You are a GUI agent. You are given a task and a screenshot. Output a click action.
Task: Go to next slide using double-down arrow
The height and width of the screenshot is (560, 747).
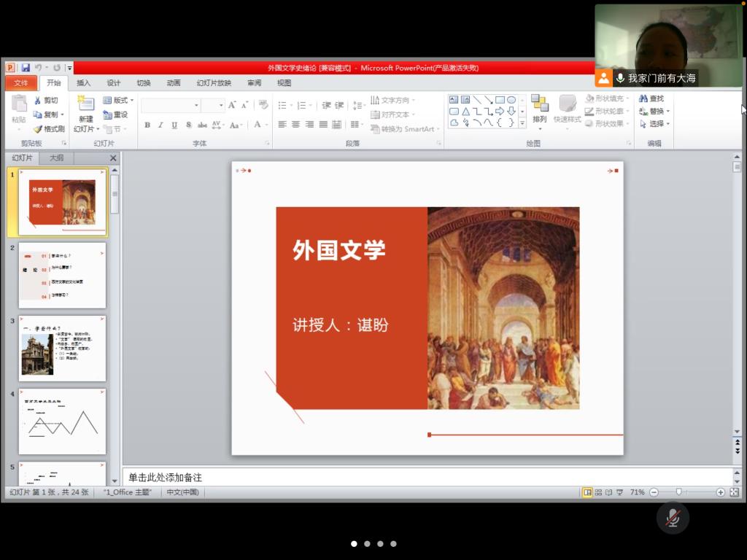737,451
